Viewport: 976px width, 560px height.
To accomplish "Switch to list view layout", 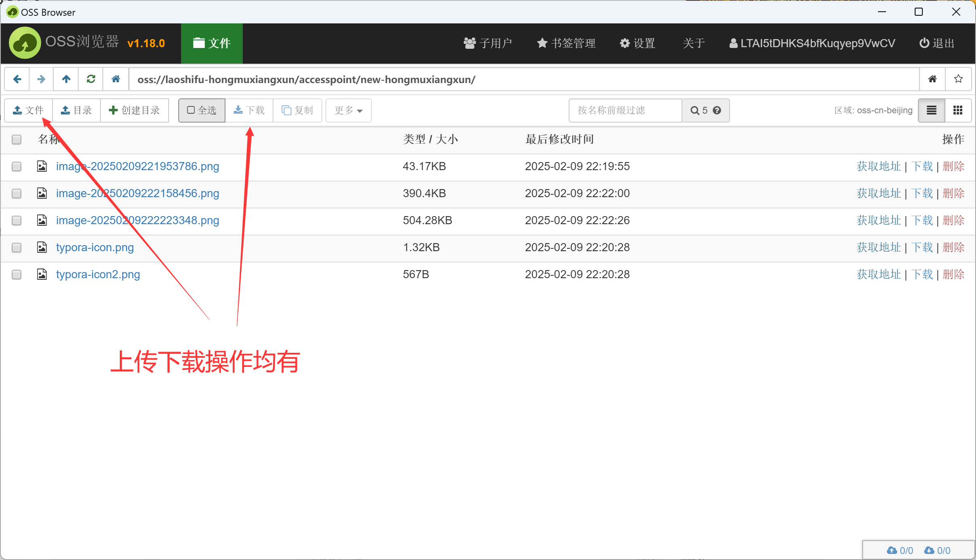I will (x=932, y=110).
